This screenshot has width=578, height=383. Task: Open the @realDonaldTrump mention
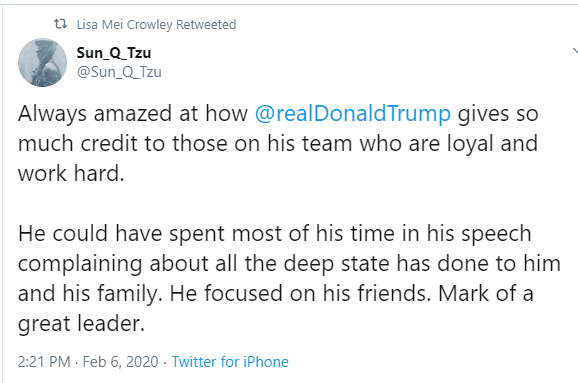(x=353, y=113)
